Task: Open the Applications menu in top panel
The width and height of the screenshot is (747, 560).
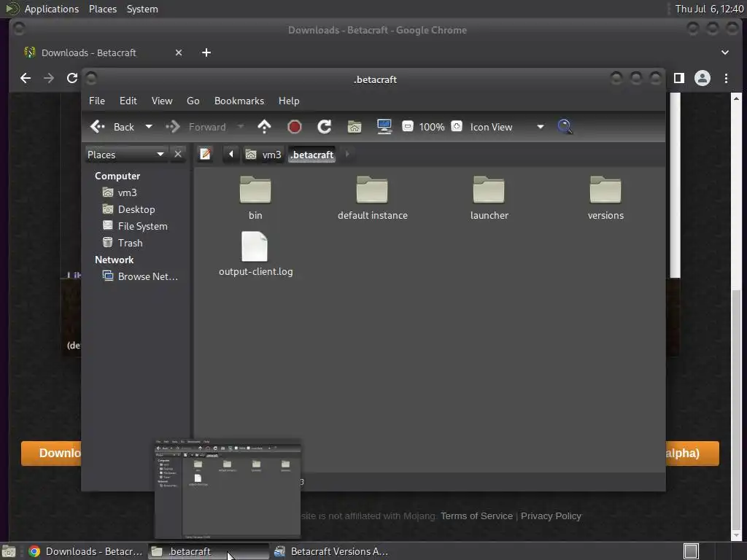Action: click(52, 9)
